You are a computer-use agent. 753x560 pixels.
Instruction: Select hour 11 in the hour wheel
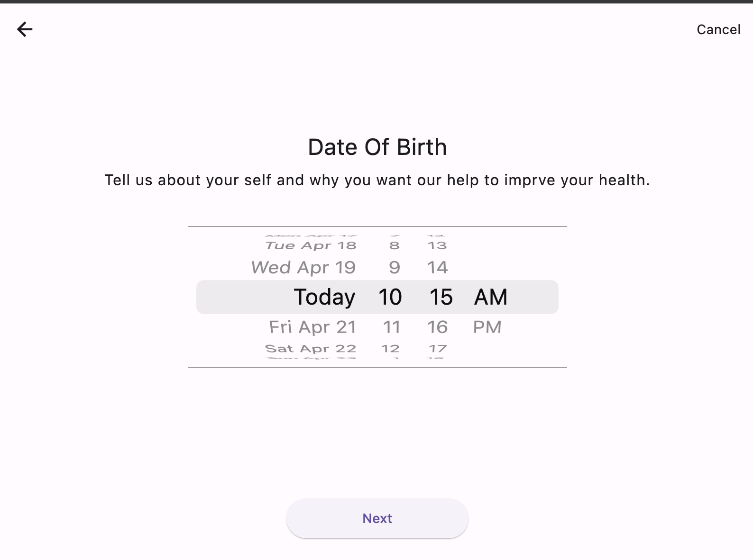tap(392, 327)
